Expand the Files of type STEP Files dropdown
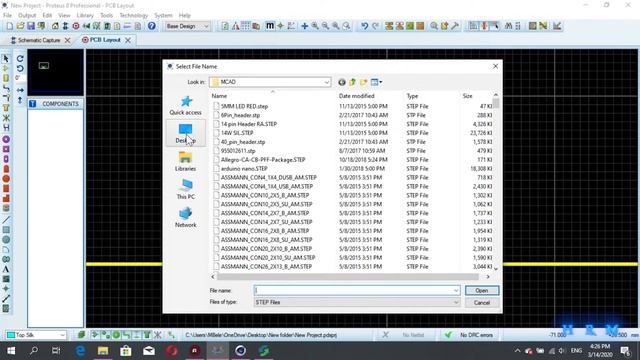The image size is (640, 360). click(x=456, y=302)
